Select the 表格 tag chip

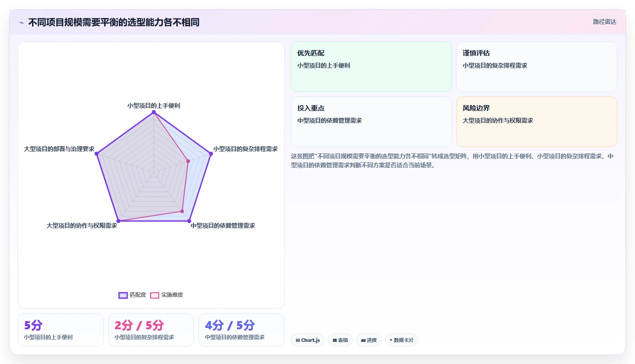pos(340,340)
